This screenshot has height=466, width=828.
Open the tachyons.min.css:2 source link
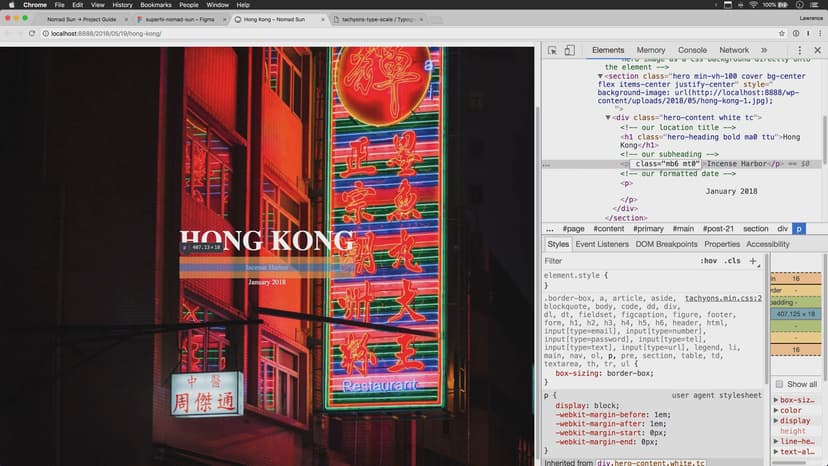723,298
